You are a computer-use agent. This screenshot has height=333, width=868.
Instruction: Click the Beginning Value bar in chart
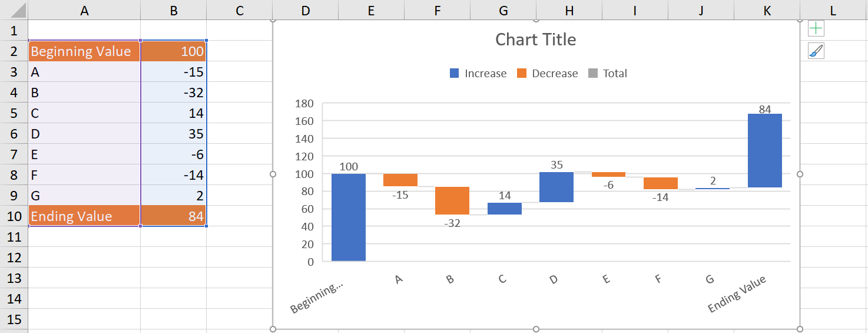point(349,217)
